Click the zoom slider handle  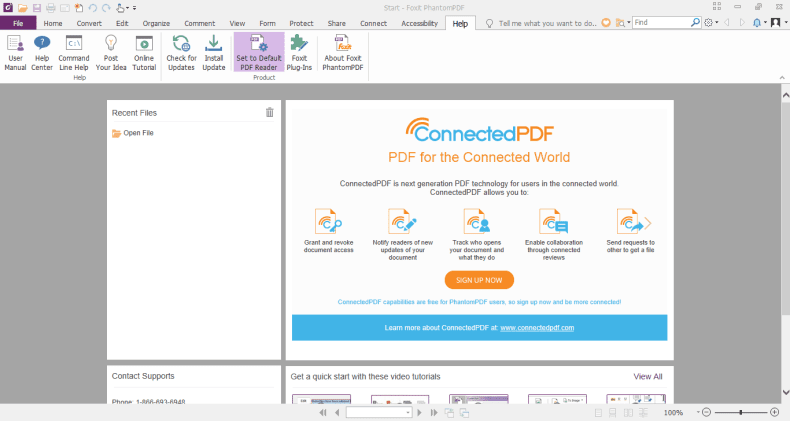tap(741, 412)
